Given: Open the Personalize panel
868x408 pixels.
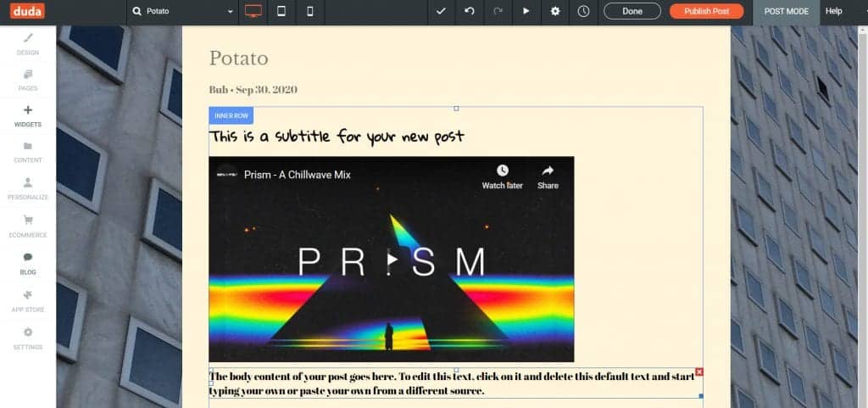Looking at the screenshot, I should [x=28, y=189].
